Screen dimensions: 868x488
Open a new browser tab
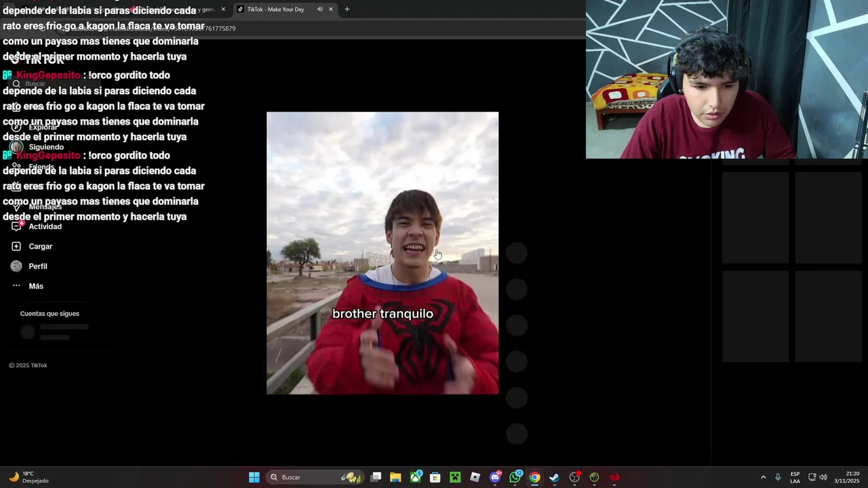[347, 9]
